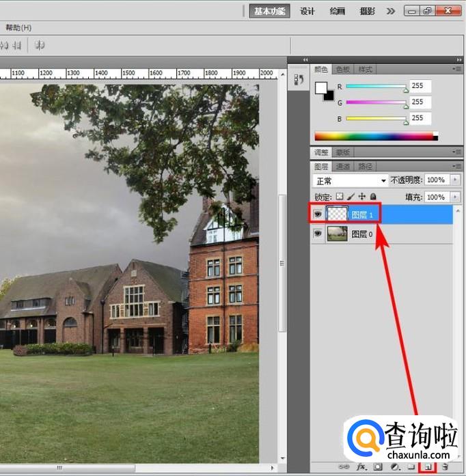
Task: Click the G value field
Action: coord(420,102)
